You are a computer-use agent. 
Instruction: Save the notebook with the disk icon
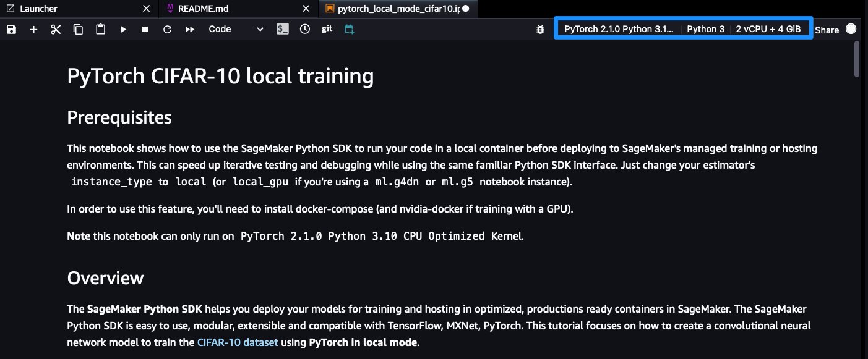pos(11,29)
